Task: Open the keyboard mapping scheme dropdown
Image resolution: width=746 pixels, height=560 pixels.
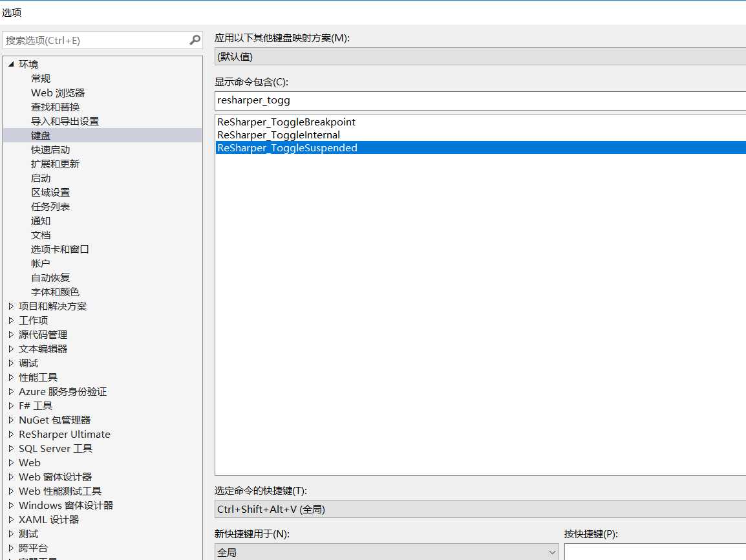Action: pyautogui.click(x=480, y=57)
